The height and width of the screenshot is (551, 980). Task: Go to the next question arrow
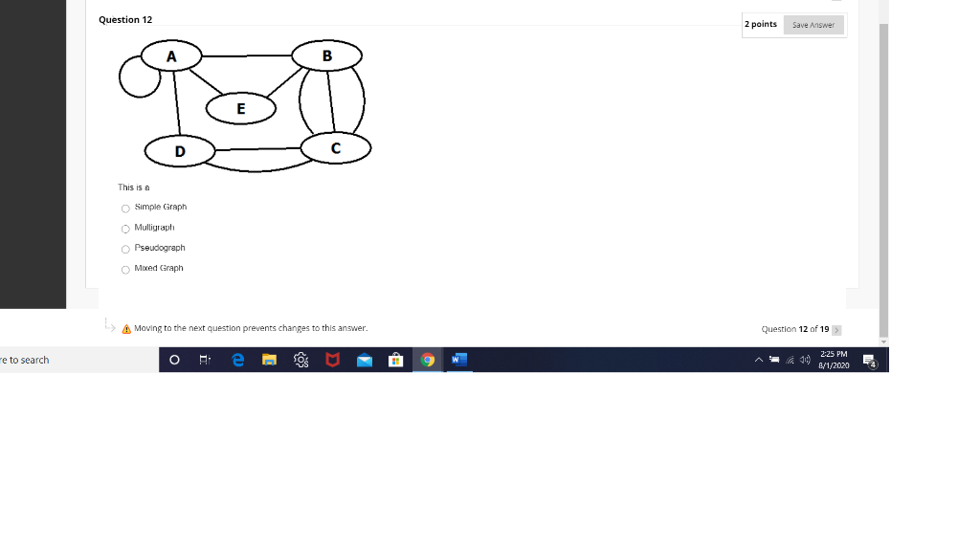[x=836, y=330]
